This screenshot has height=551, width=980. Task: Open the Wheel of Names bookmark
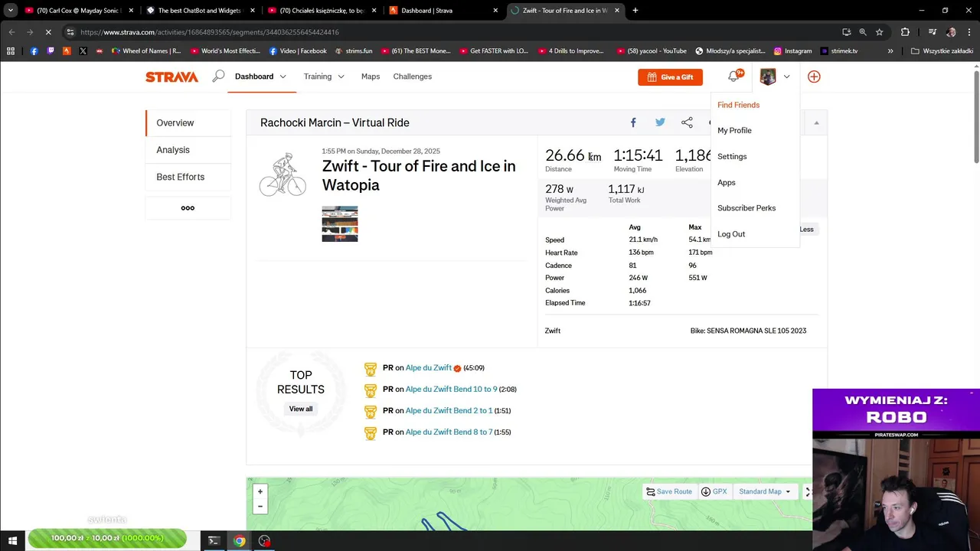point(146,51)
